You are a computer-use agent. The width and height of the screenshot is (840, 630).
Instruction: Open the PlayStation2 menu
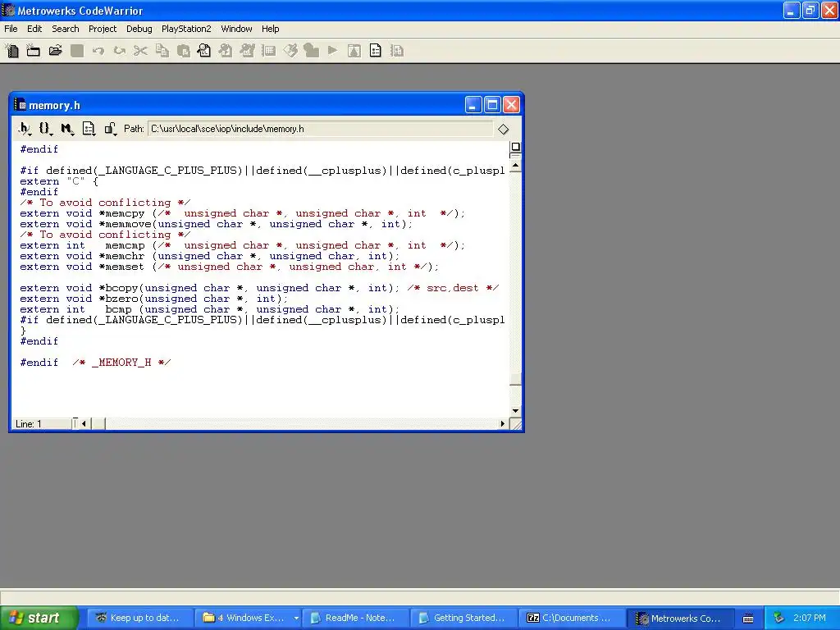coord(186,29)
